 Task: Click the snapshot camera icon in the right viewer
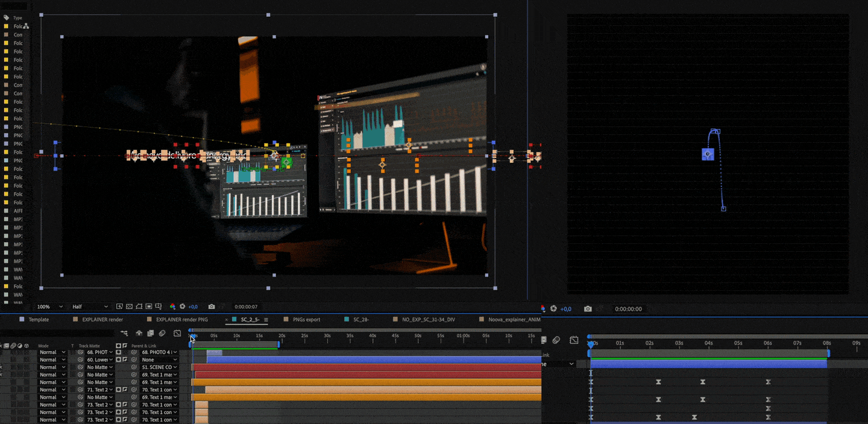588,309
